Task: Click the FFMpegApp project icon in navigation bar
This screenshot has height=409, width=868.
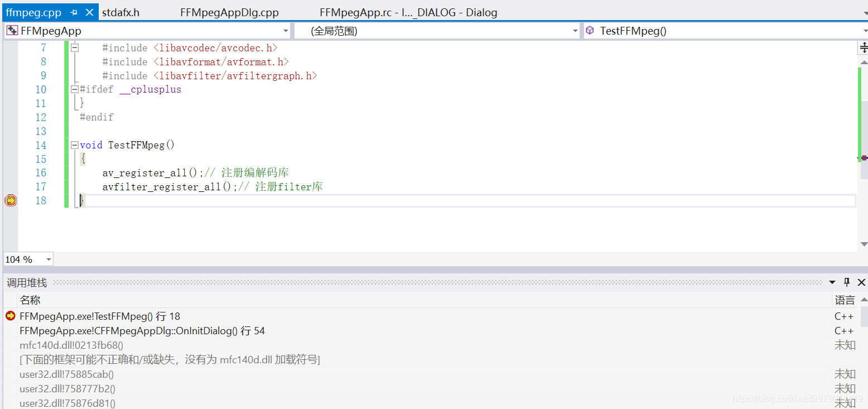Action: (x=12, y=31)
